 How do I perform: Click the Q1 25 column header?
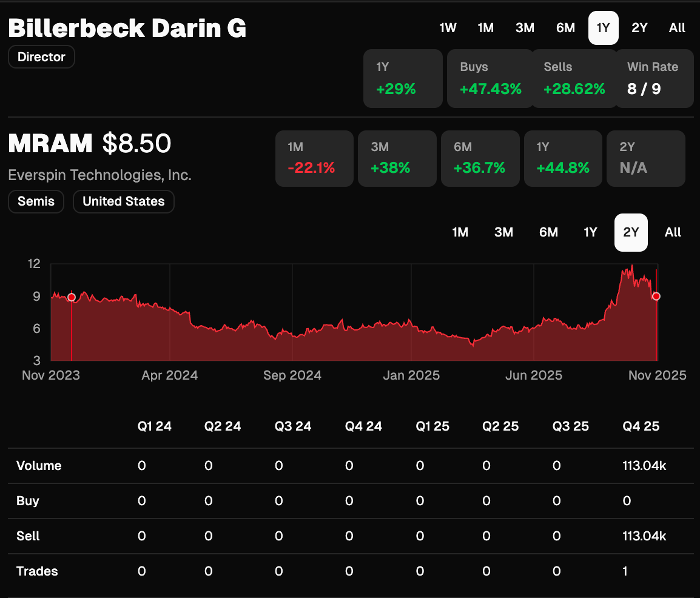(432, 426)
